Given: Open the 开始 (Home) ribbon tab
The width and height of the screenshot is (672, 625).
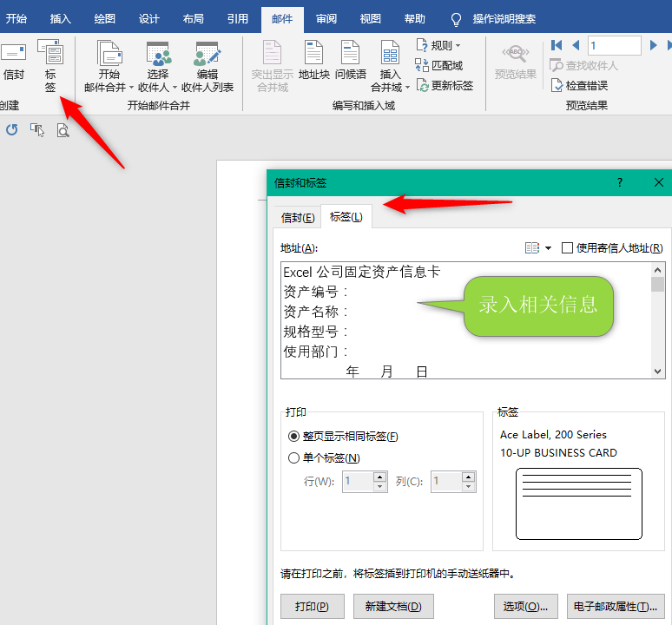Looking at the screenshot, I should [x=16, y=19].
